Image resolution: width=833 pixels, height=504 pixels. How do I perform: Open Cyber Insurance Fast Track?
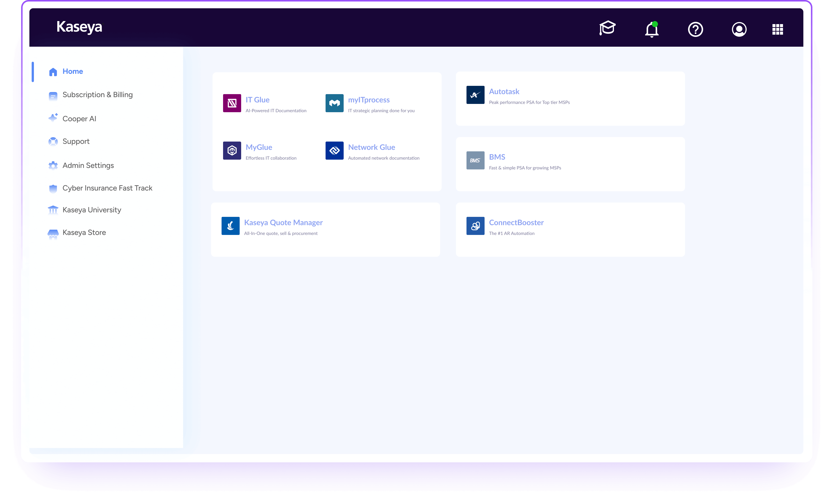[x=108, y=188]
